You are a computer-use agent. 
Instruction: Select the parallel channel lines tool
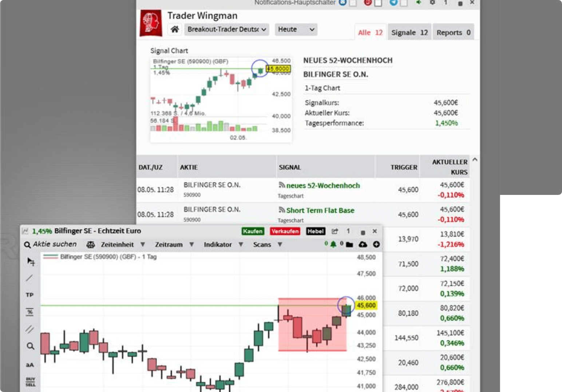pyautogui.click(x=29, y=329)
